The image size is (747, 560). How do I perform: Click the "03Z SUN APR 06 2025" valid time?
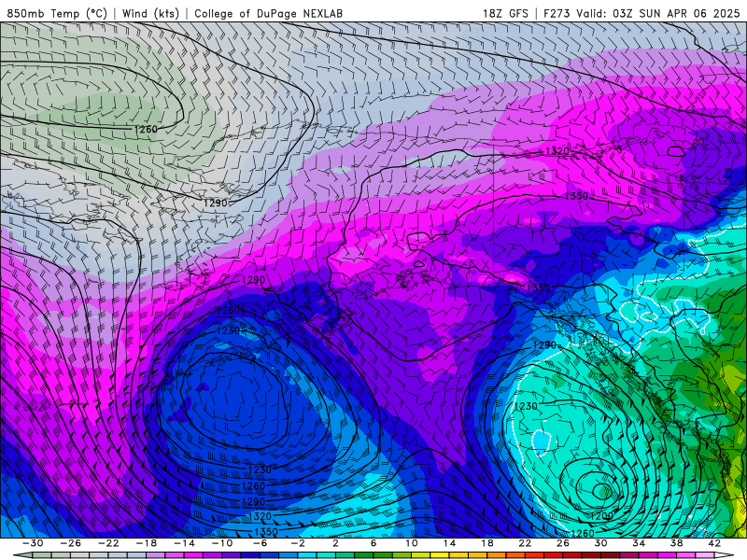coord(676,13)
